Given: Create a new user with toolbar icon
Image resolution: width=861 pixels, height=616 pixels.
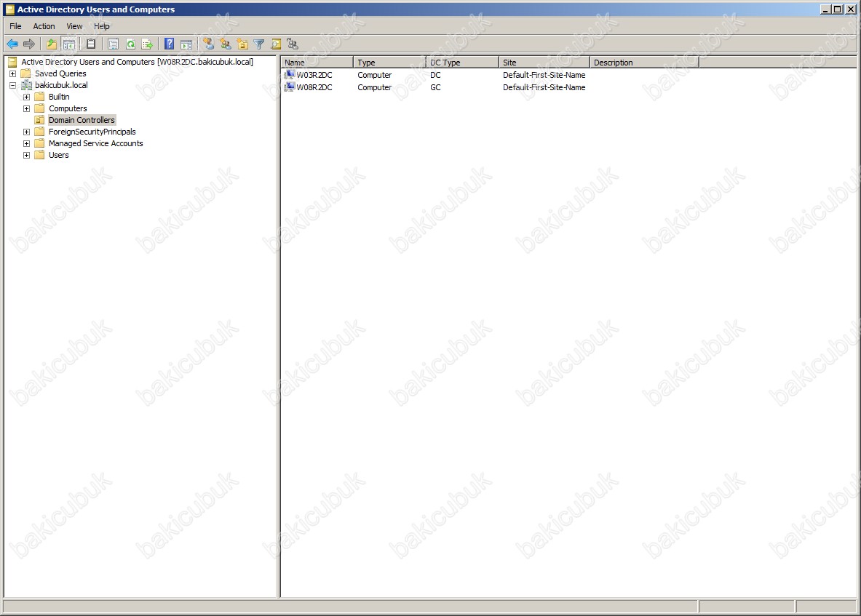Looking at the screenshot, I should [209, 44].
